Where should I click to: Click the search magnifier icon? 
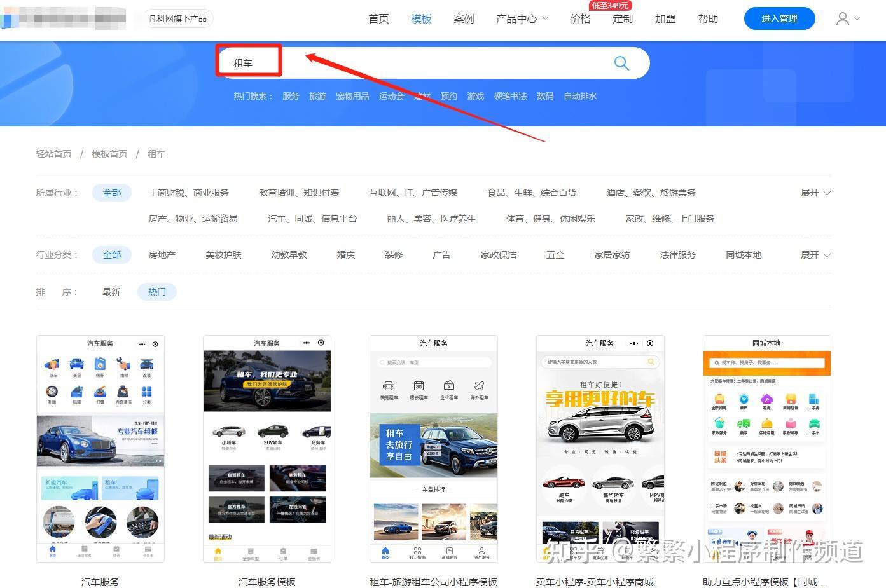point(621,63)
